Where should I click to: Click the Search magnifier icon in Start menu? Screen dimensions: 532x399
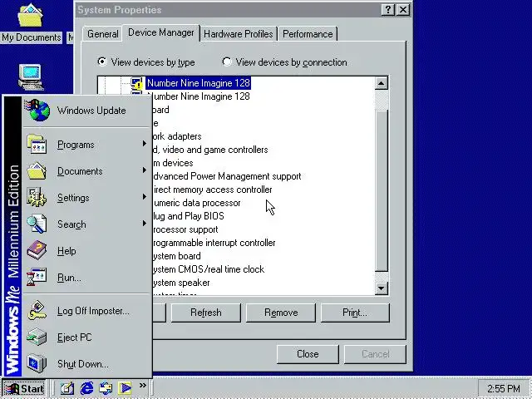click(37, 224)
